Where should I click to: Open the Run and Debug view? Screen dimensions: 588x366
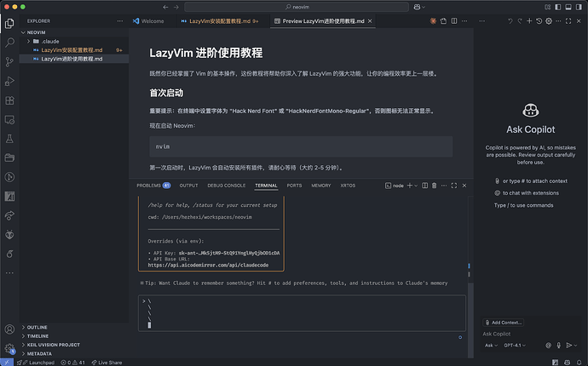pos(9,81)
